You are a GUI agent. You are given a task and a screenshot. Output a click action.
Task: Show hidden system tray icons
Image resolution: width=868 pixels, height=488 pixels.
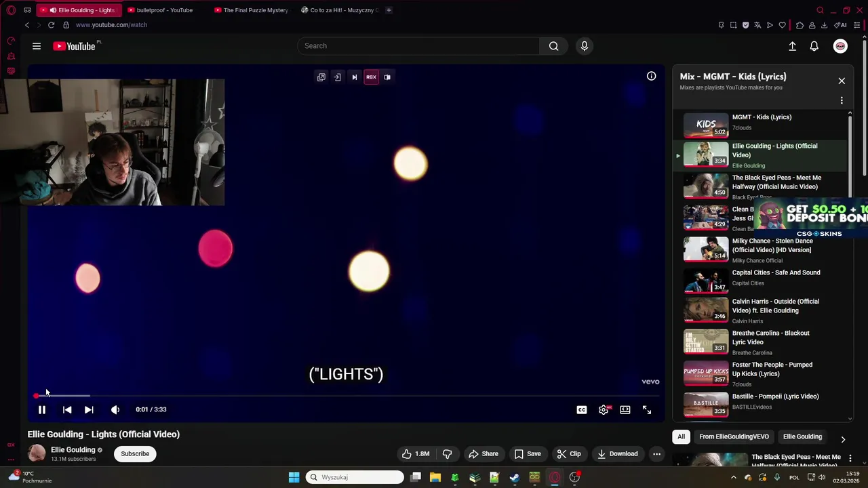tap(733, 477)
